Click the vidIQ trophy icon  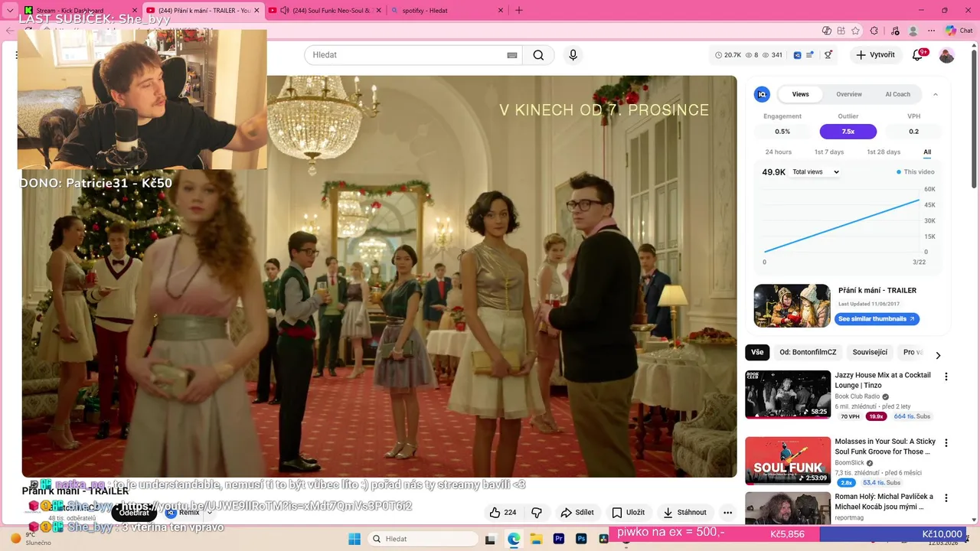coord(828,55)
